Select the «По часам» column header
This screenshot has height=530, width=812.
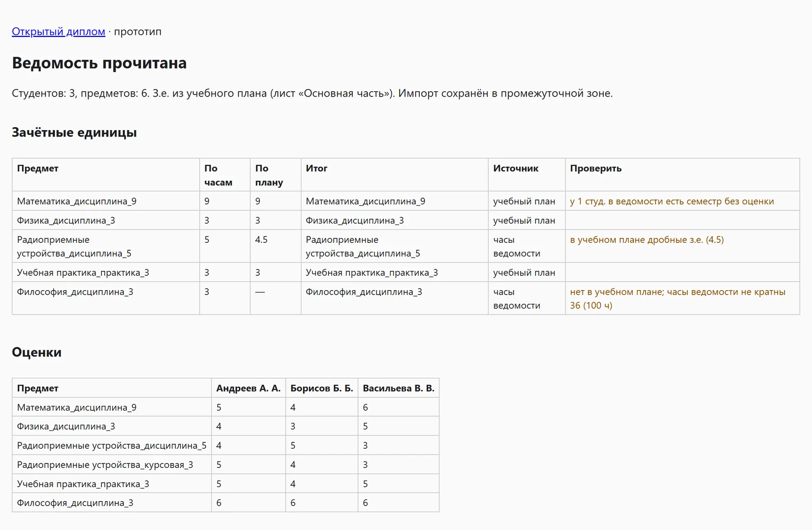(x=225, y=175)
